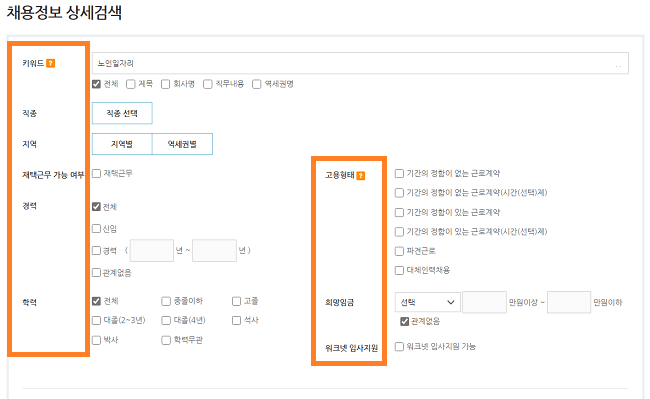This screenshot has width=650, height=399.
Task: Click the keyword input field containing 노인일자리
Action: [360, 63]
